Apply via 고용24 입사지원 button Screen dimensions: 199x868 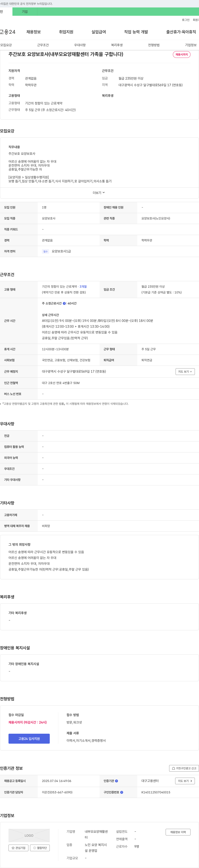[x=29, y=739]
